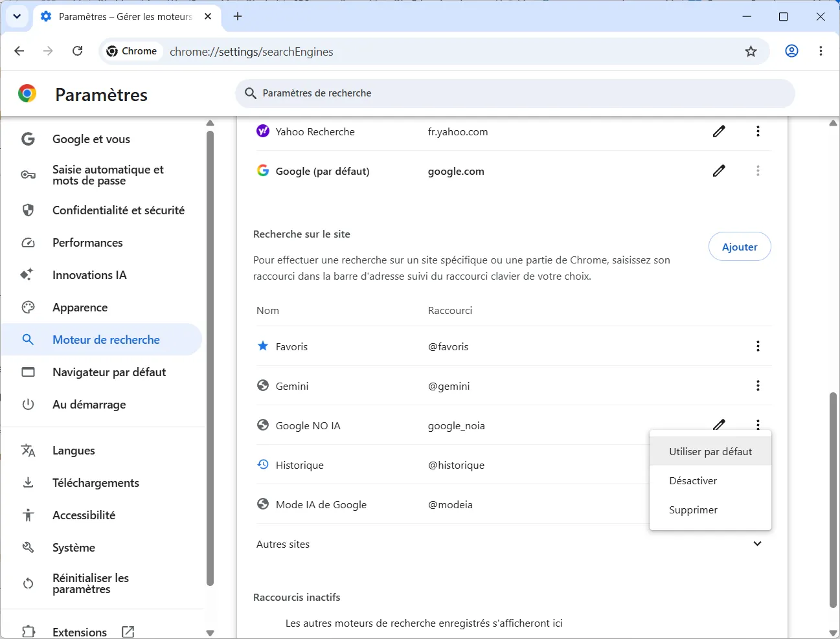The image size is (840, 639).
Task: Expand Autres sites chevron
Action: (758, 544)
